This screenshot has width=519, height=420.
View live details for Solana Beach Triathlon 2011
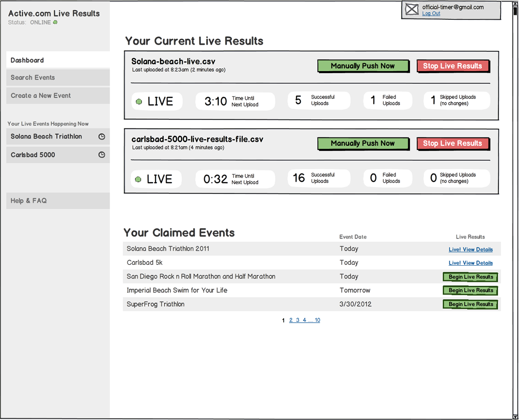pyautogui.click(x=471, y=249)
